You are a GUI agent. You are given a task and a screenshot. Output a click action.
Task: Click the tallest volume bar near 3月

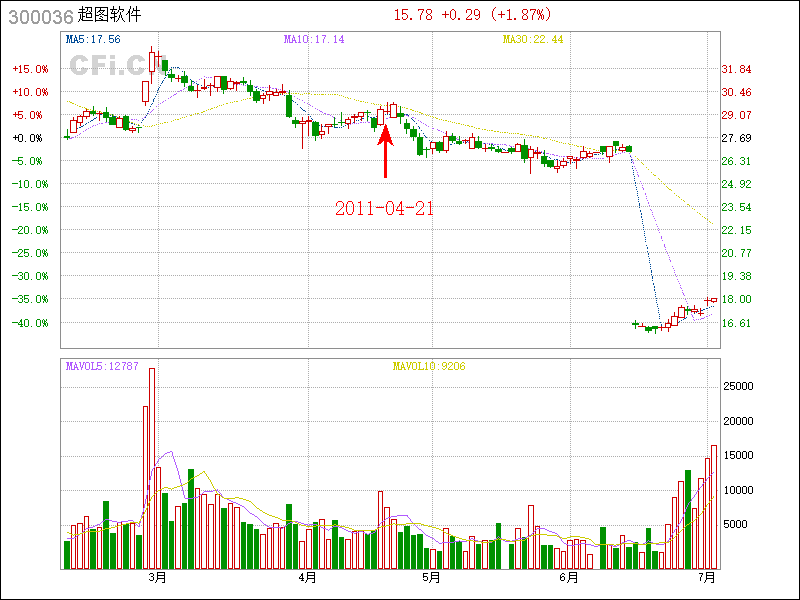[x=152, y=468]
